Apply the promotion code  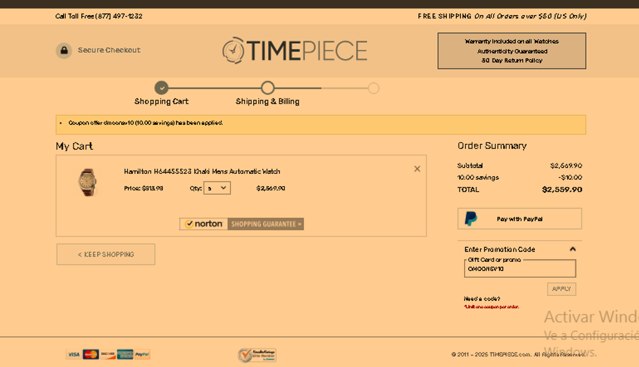point(561,289)
